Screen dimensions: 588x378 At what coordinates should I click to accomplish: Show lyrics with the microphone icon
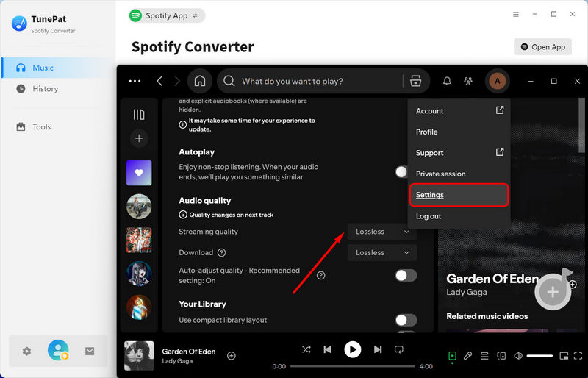point(468,356)
